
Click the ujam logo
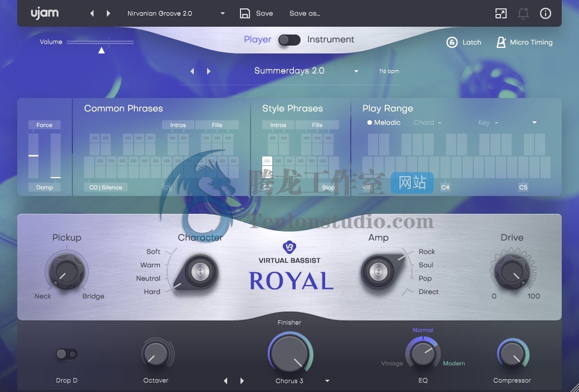tap(45, 14)
